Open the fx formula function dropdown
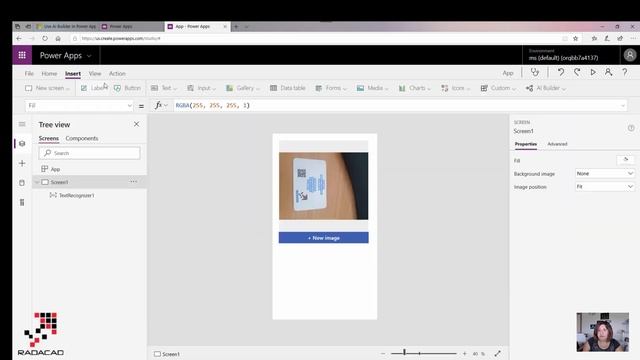640x360 pixels. pos(161,105)
